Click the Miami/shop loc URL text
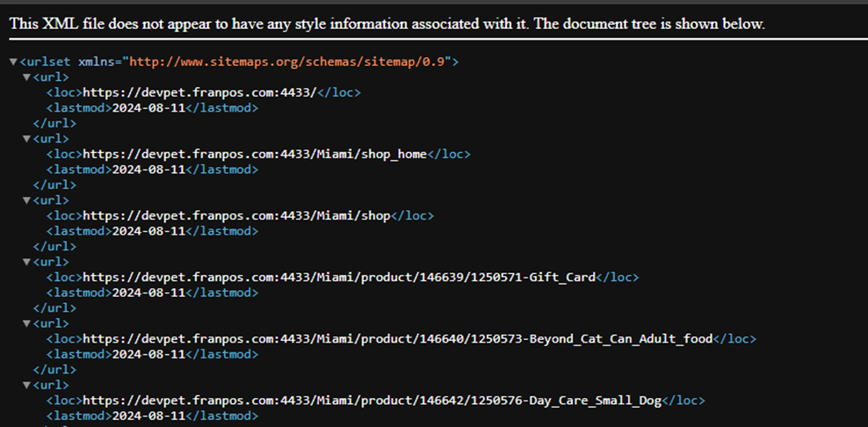Image resolution: width=868 pixels, height=427 pixels. point(236,215)
